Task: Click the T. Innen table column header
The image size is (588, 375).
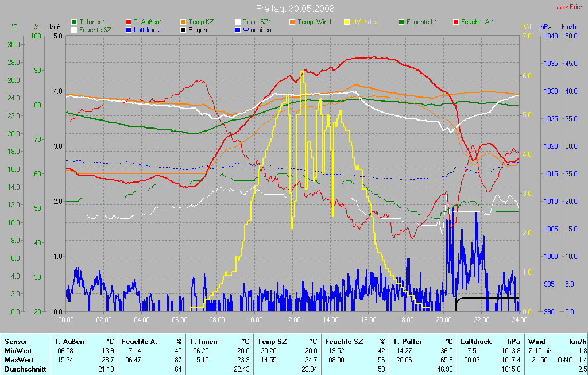Action: tap(204, 342)
